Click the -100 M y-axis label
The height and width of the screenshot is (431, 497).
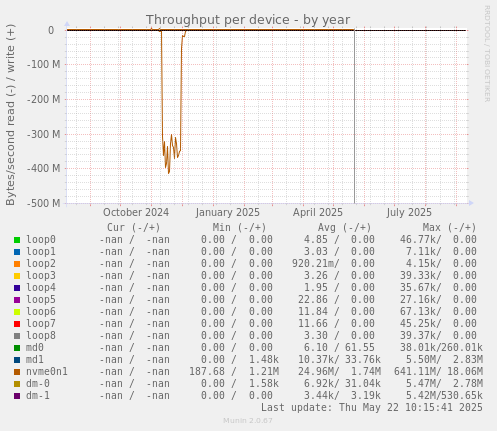(x=44, y=64)
